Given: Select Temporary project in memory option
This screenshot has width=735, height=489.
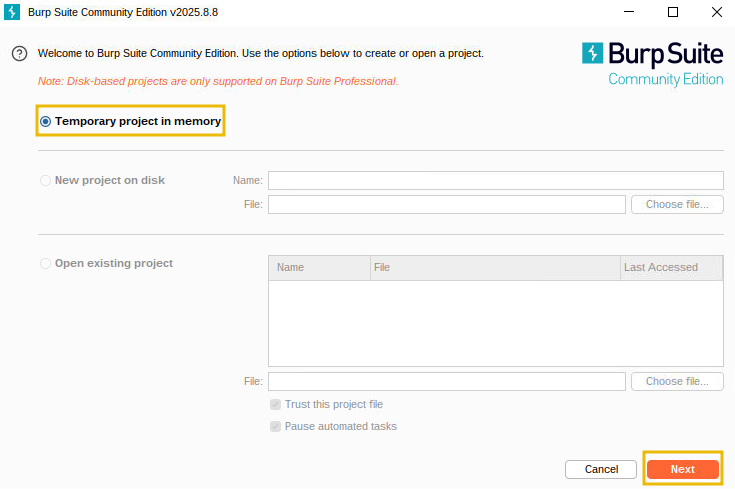Looking at the screenshot, I should click(x=46, y=121).
